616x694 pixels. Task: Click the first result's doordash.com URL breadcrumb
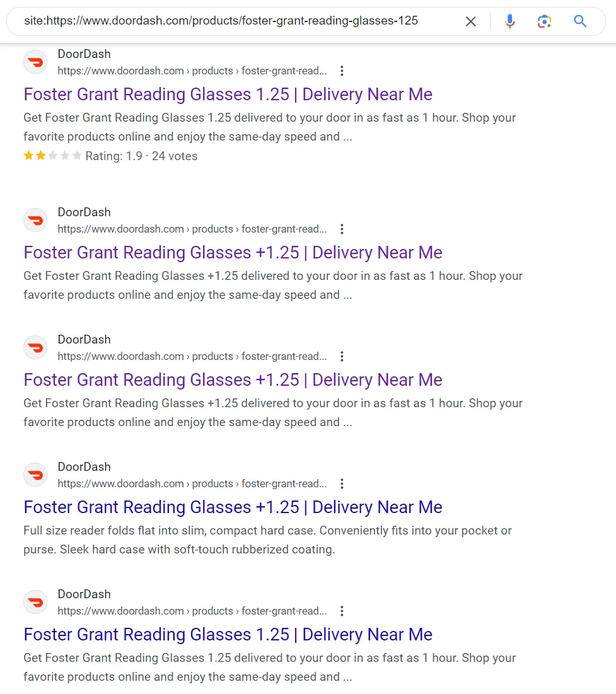(192, 71)
